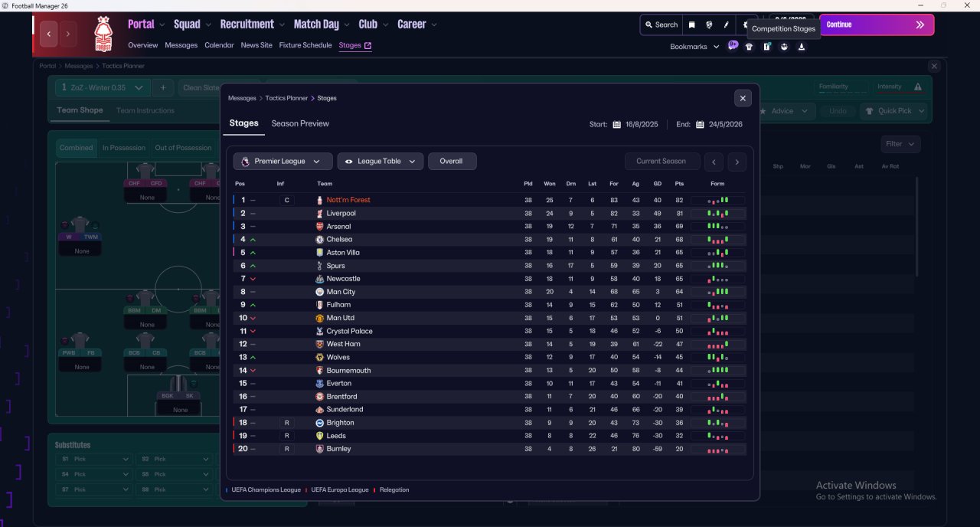Click the Search button

[661, 25]
